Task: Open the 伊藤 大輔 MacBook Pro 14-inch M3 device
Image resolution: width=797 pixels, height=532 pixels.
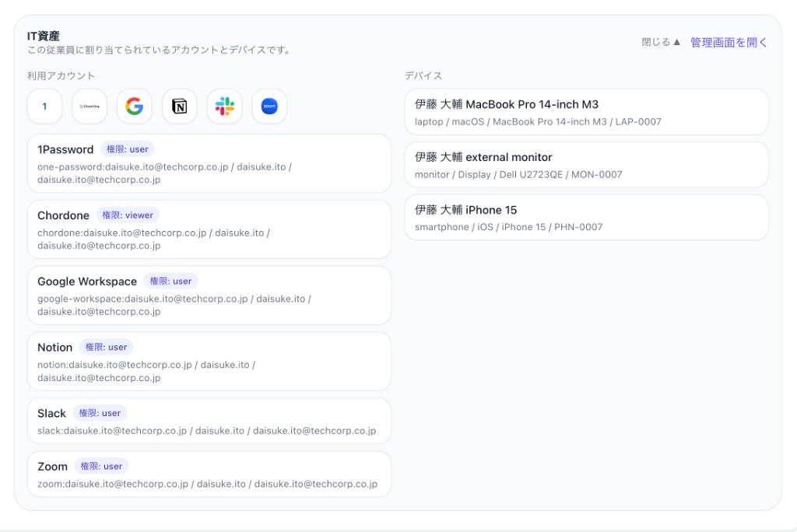Action: pos(586,112)
